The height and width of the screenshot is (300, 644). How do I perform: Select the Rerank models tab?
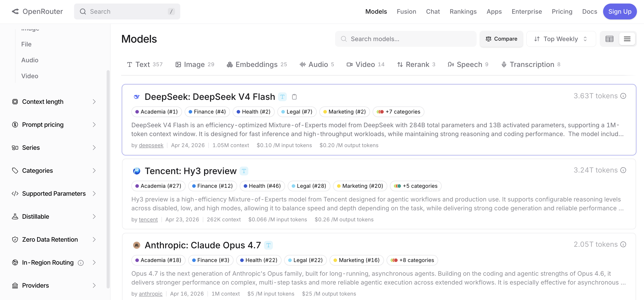coord(416,65)
